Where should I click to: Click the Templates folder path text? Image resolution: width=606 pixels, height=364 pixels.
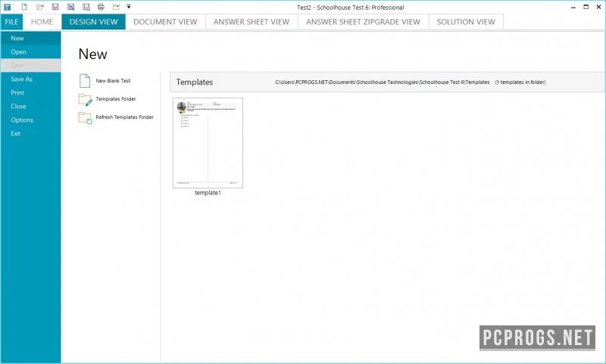point(383,82)
